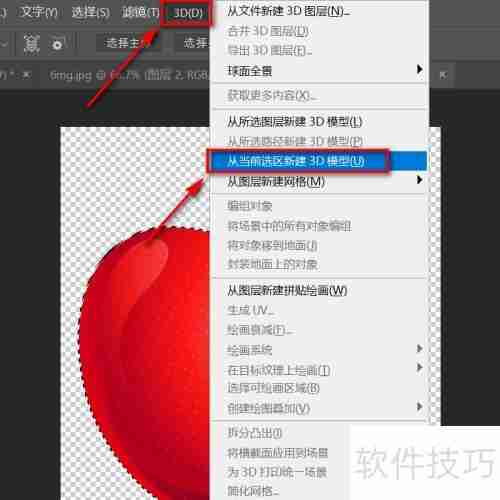The image size is (500, 500).
Task: Click 从当前选区新建 3D 模型(U)
Action: click(319, 161)
